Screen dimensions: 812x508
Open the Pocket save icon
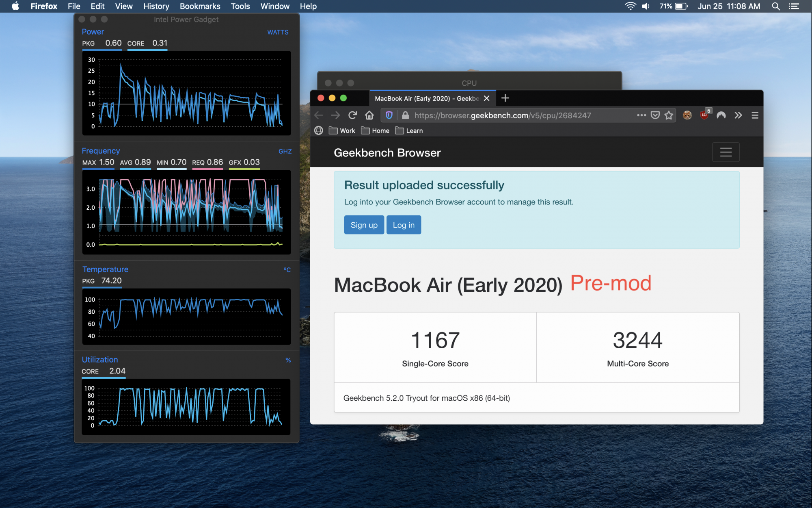click(x=655, y=115)
